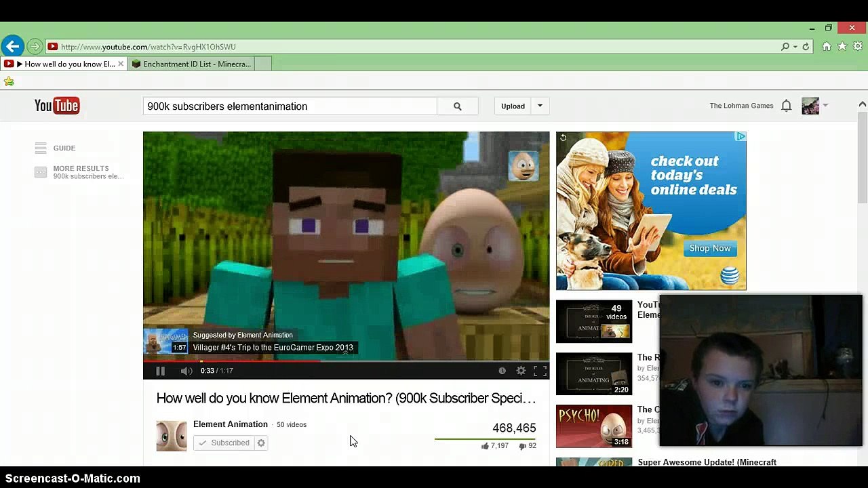Click the Element Animation channel avatar

(x=172, y=436)
